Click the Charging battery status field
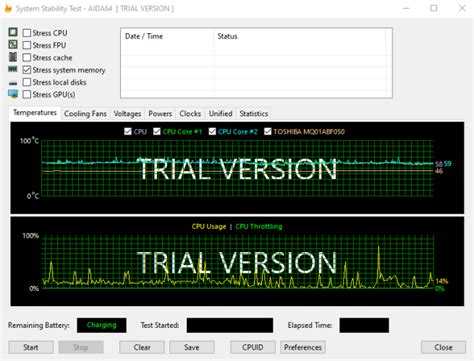The height and width of the screenshot is (361, 474). [102, 325]
